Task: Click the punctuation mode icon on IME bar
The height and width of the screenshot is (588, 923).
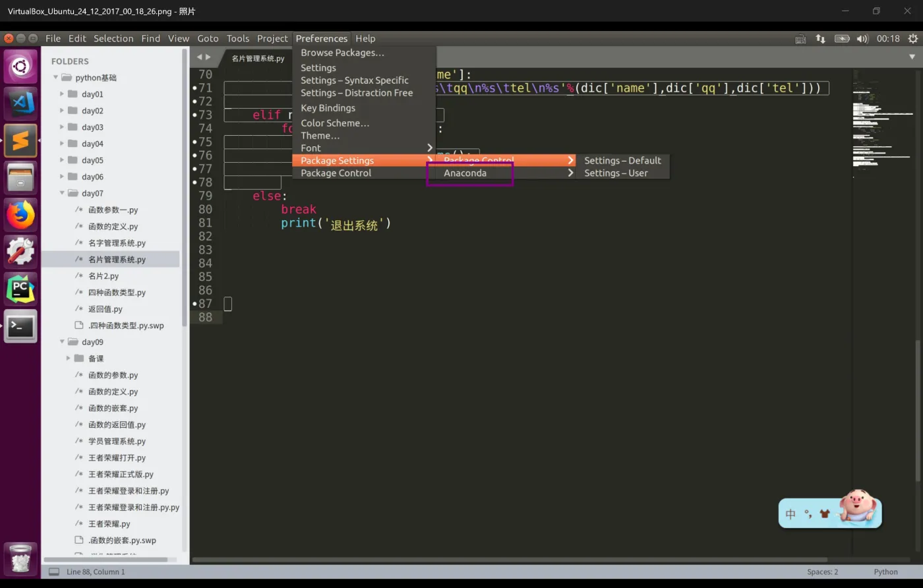Action: click(x=808, y=514)
